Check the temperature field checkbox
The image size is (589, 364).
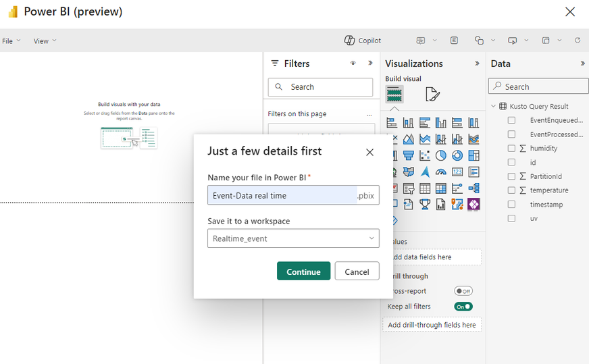(x=511, y=190)
